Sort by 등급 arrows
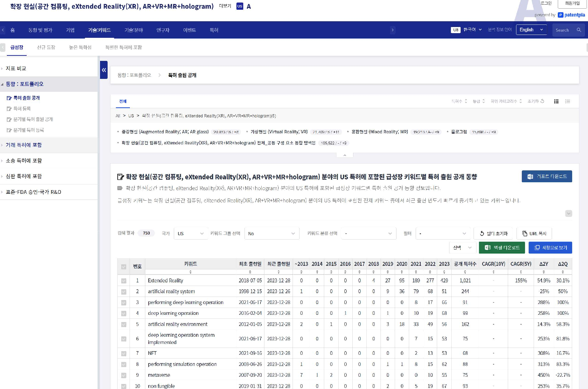The width and height of the screenshot is (588, 389). click(x=484, y=101)
